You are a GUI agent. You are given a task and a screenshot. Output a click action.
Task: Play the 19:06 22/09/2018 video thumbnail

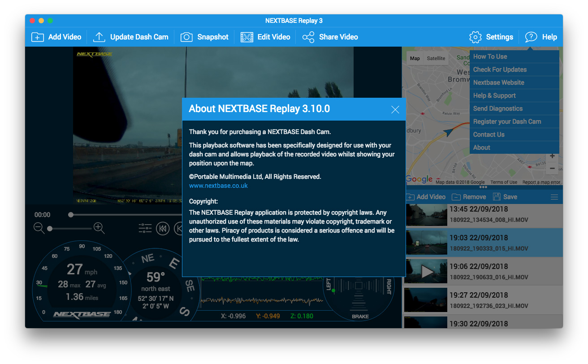coord(426,271)
